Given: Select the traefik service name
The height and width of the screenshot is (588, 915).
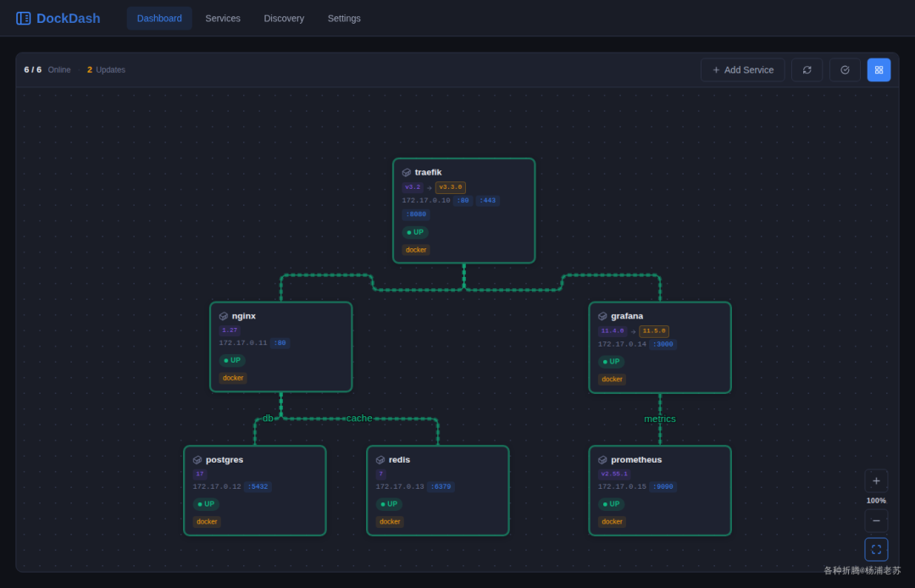Looking at the screenshot, I should 429,172.
